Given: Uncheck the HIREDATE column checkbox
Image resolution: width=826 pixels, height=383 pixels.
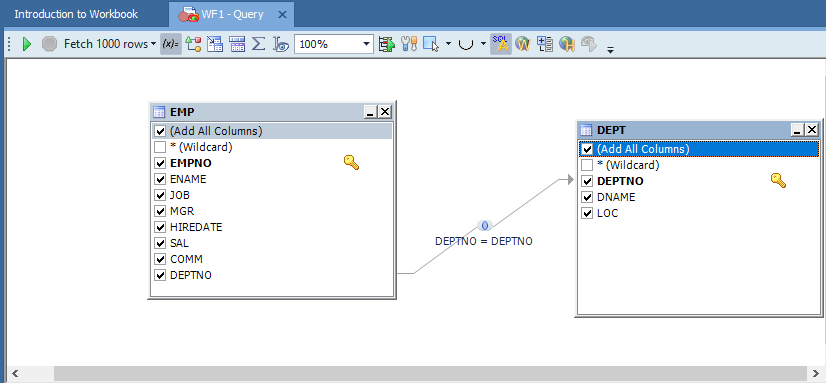Looking at the screenshot, I should (161, 227).
